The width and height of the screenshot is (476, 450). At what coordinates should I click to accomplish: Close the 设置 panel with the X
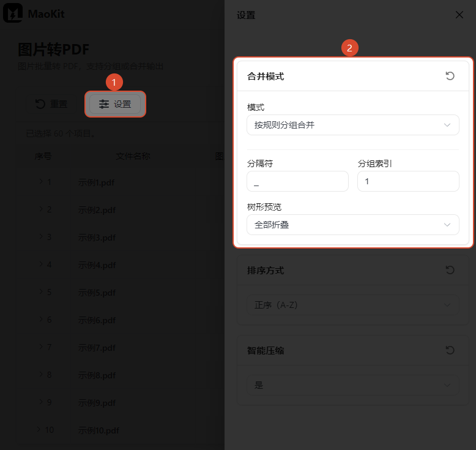459,15
